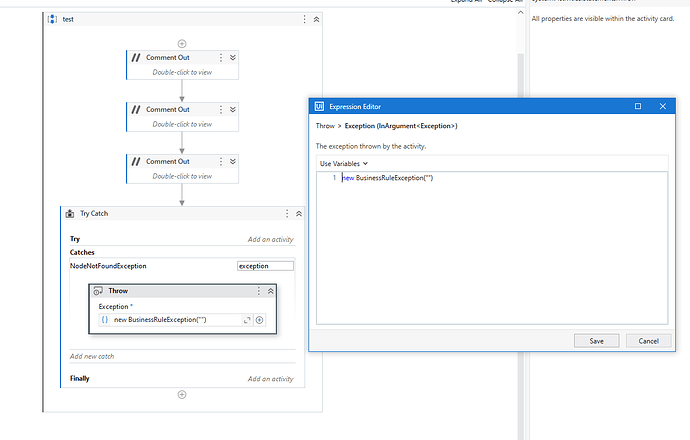Save the expression
Viewport: 690px width, 440px height.
[x=597, y=341]
